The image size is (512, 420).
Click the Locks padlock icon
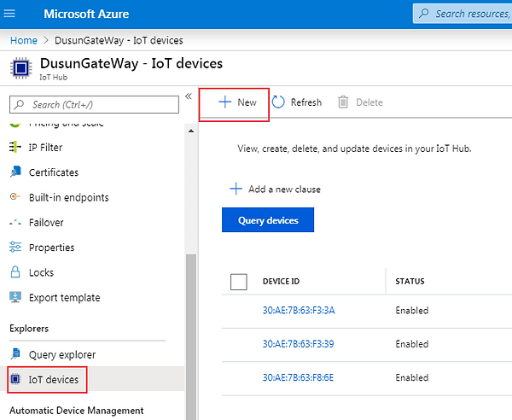[15, 271]
